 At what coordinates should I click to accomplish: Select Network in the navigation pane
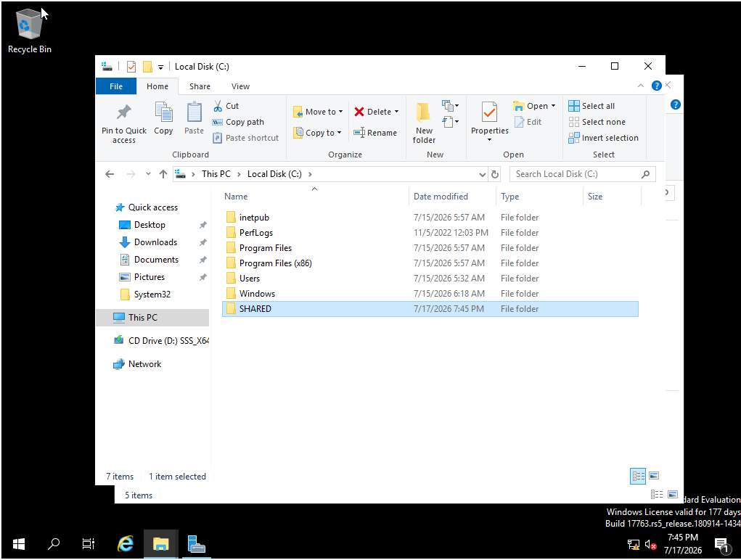point(137,364)
